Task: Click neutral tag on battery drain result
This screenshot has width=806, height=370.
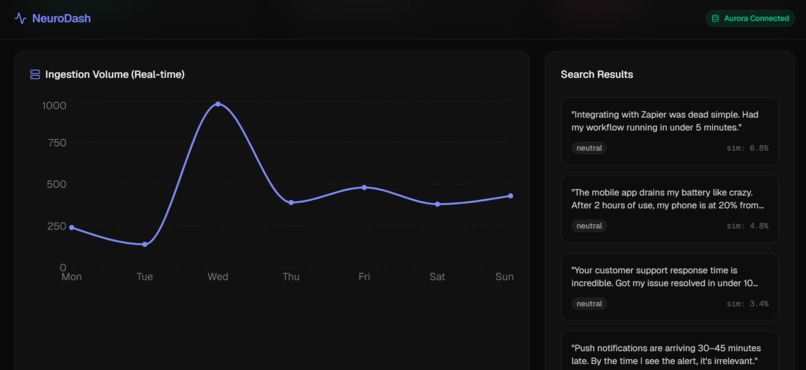Action: pos(589,226)
